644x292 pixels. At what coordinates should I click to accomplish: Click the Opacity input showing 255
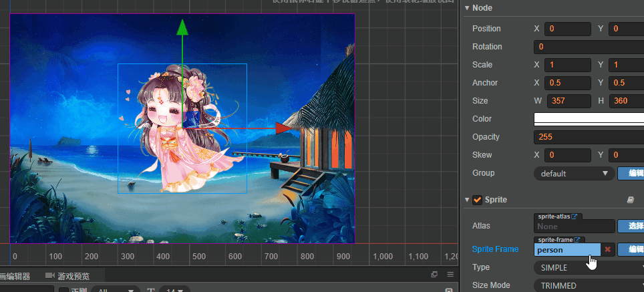(589, 137)
